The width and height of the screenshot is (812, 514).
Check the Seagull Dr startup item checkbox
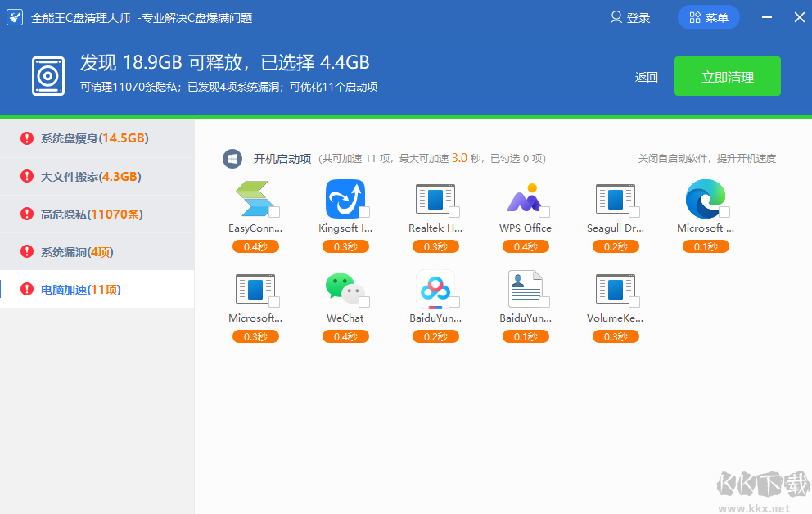click(634, 212)
